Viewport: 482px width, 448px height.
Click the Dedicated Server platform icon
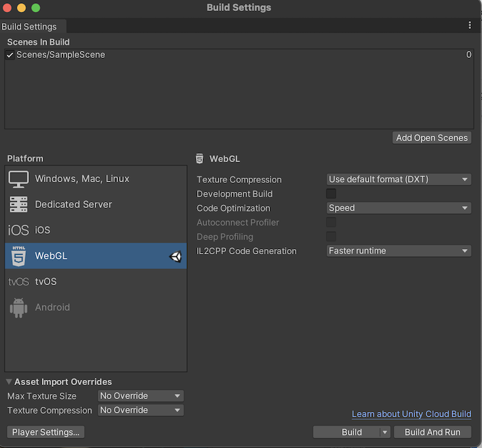(18, 205)
